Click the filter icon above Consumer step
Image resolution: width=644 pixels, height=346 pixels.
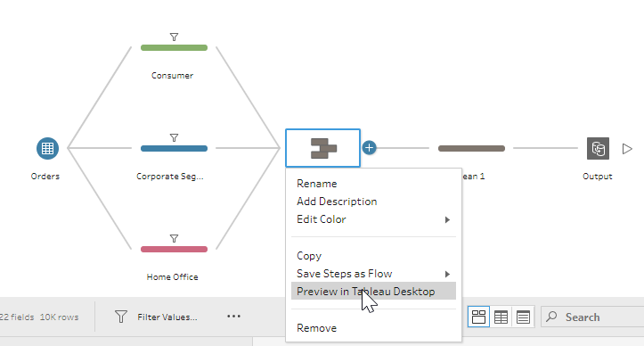175,37
